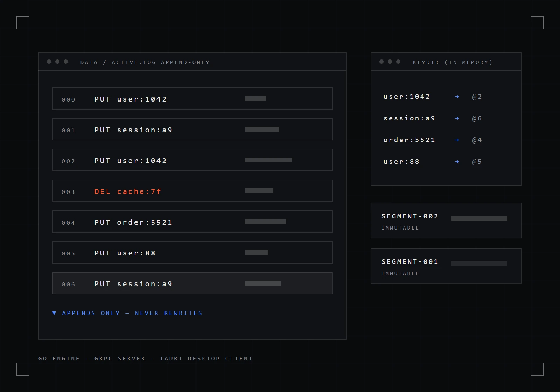Open the SEGMENT-002 card

click(x=446, y=220)
